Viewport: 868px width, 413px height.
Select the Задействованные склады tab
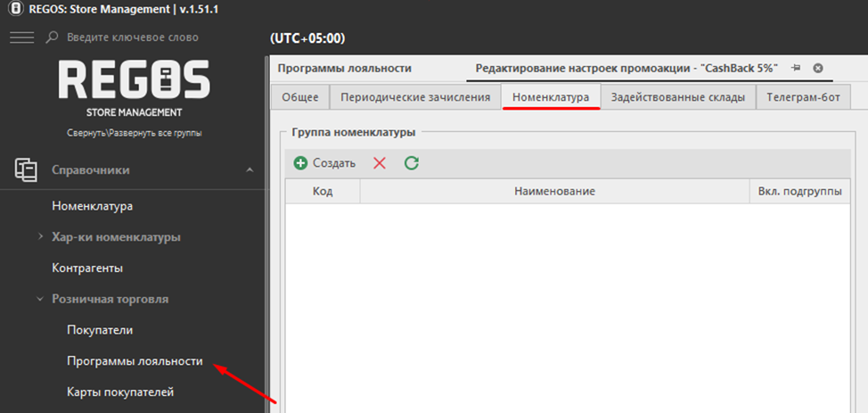677,97
